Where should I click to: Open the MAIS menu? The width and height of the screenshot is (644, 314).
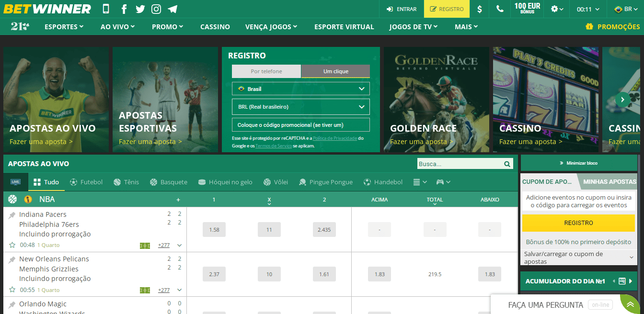tap(467, 27)
